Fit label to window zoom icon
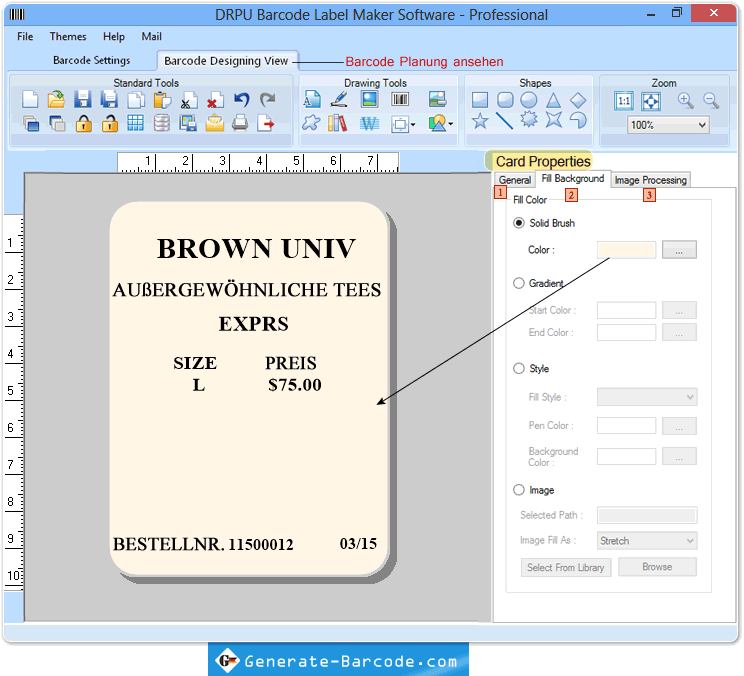The image size is (744, 676). coord(651,101)
